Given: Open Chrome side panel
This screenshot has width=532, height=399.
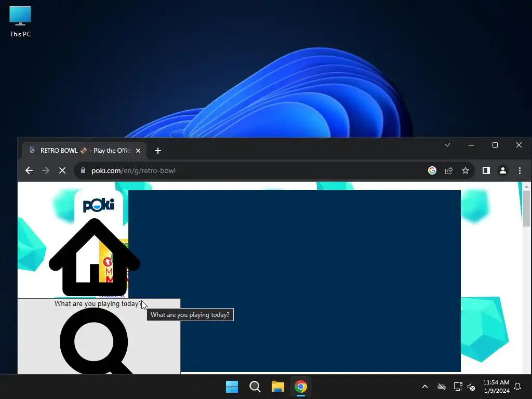Looking at the screenshot, I should pyautogui.click(x=486, y=170).
